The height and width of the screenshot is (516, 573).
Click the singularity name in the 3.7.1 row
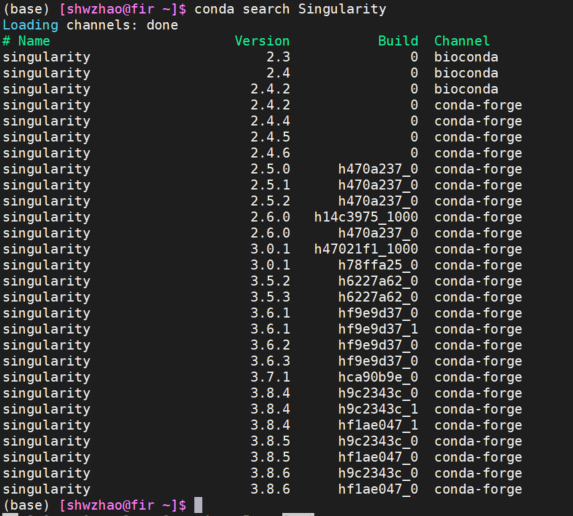[46, 377]
